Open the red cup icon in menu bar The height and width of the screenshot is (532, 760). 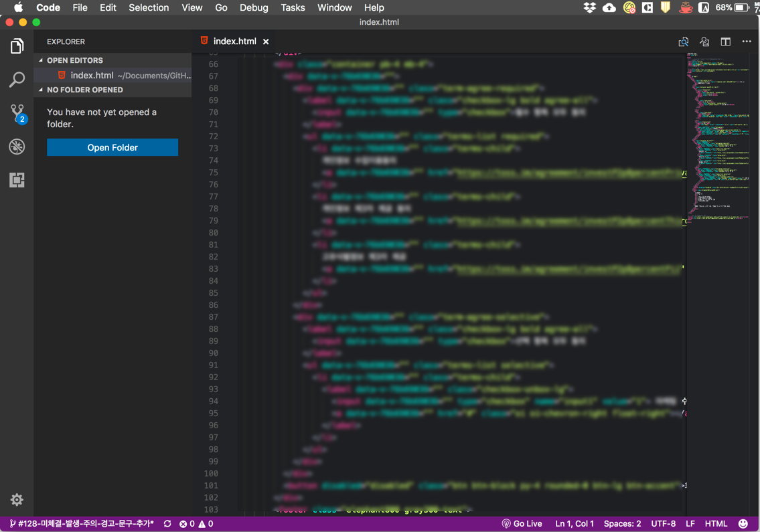tap(686, 7)
